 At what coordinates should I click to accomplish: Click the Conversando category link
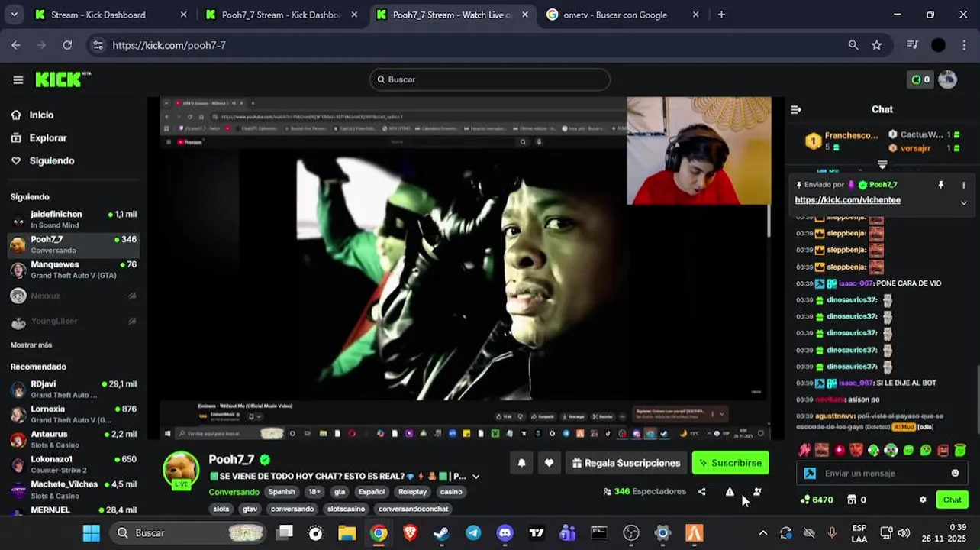pyautogui.click(x=234, y=492)
